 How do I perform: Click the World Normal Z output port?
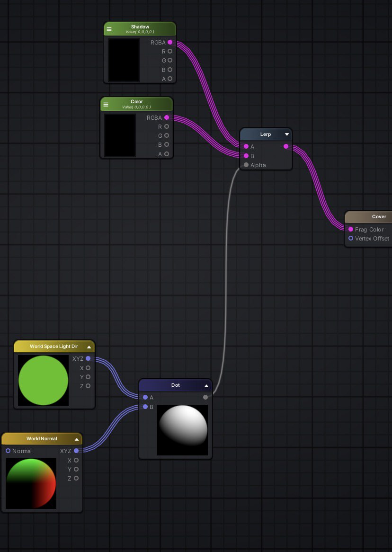click(x=76, y=479)
